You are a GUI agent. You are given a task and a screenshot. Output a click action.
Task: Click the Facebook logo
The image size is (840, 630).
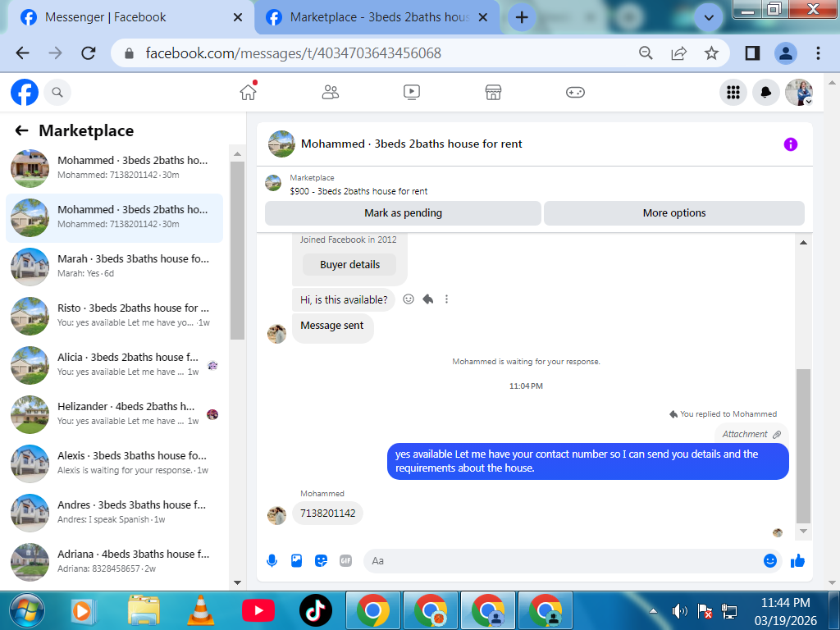25,92
